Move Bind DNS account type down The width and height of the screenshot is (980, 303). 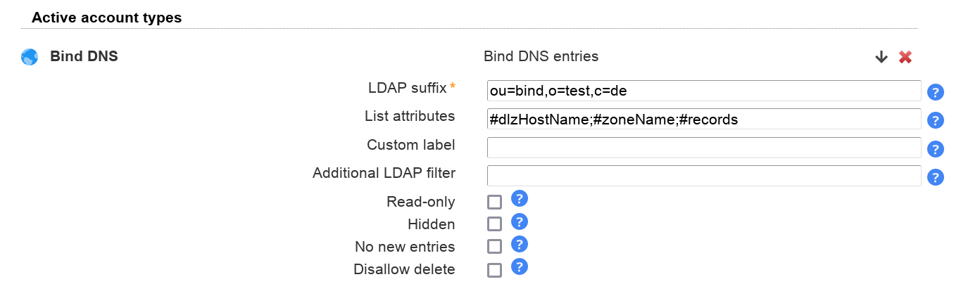tap(881, 58)
